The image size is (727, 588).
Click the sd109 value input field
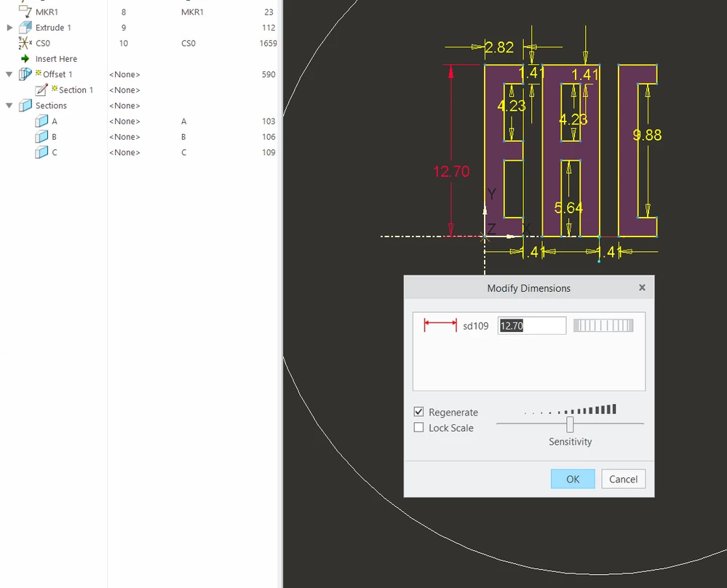click(x=531, y=325)
